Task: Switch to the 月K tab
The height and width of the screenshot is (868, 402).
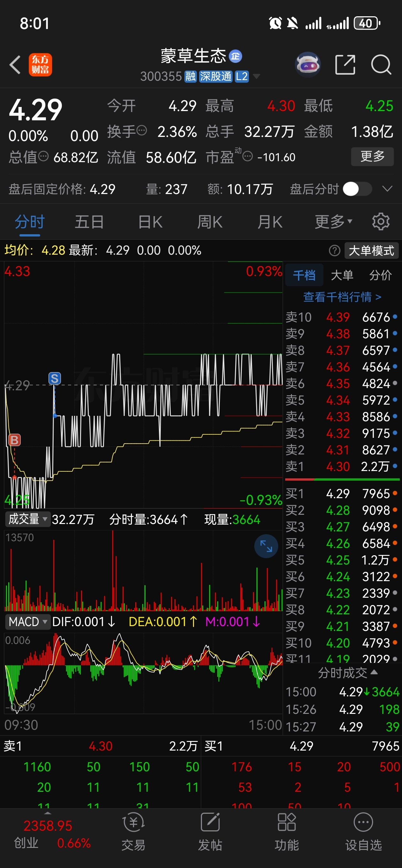Action: (270, 222)
